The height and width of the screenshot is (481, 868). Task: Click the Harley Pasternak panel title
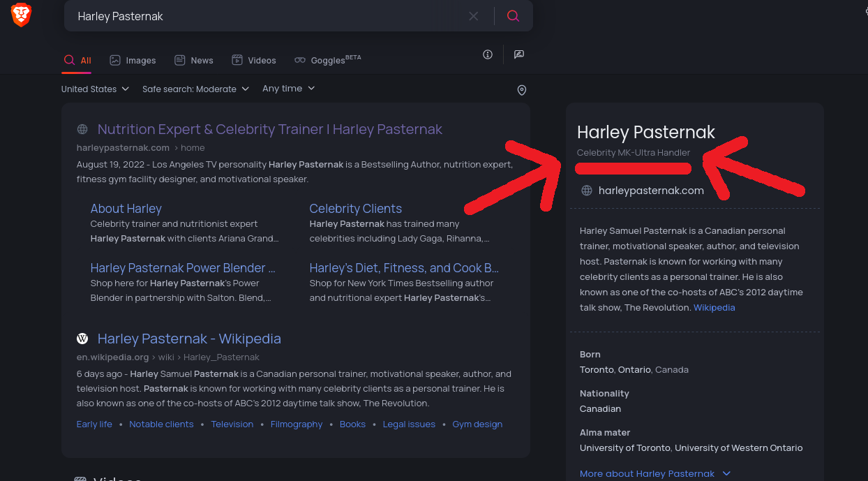click(x=646, y=132)
